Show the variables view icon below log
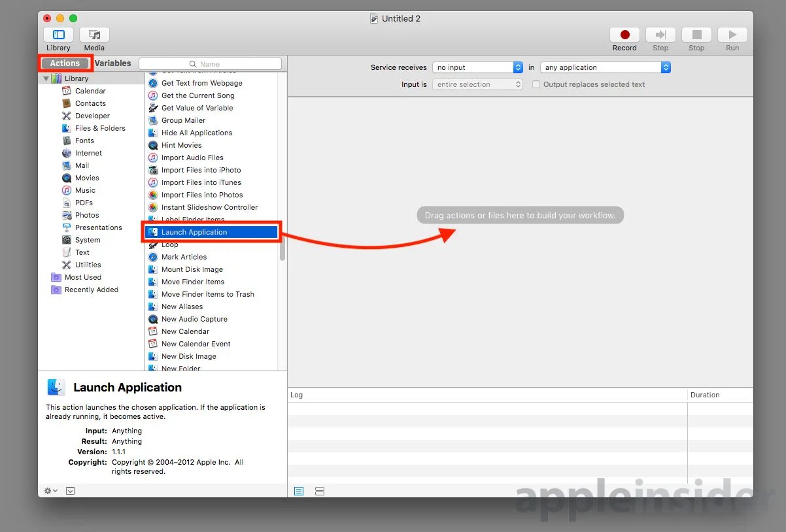 (x=320, y=491)
